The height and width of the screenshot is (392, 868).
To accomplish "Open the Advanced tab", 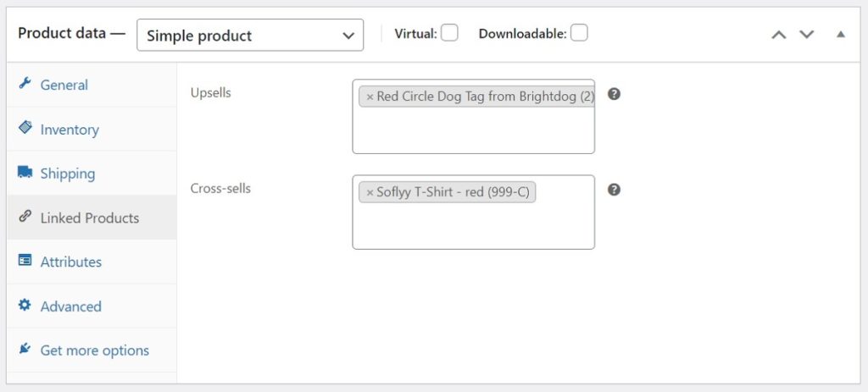I will coord(92,306).
